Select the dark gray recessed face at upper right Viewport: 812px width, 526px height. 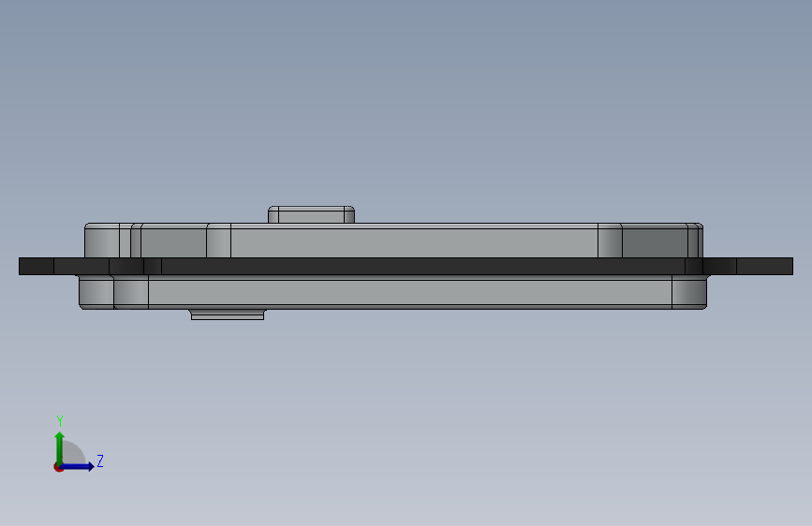pyautogui.click(x=655, y=241)
